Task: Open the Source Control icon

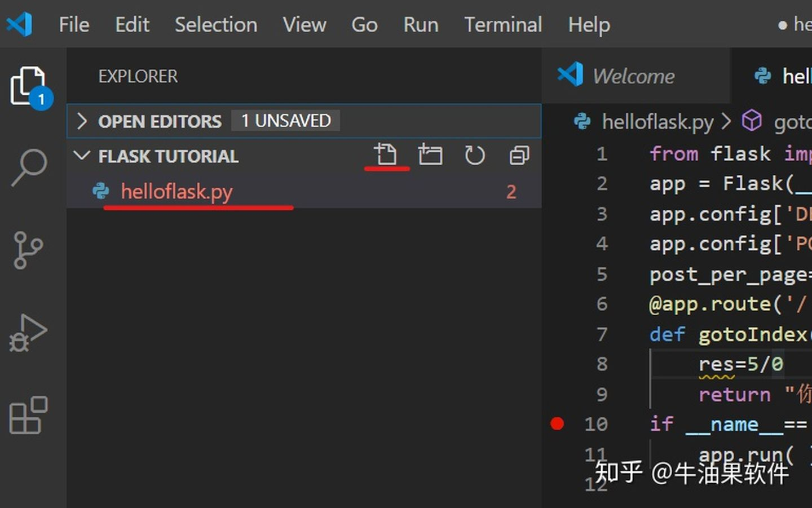Action: coord(29,250)
